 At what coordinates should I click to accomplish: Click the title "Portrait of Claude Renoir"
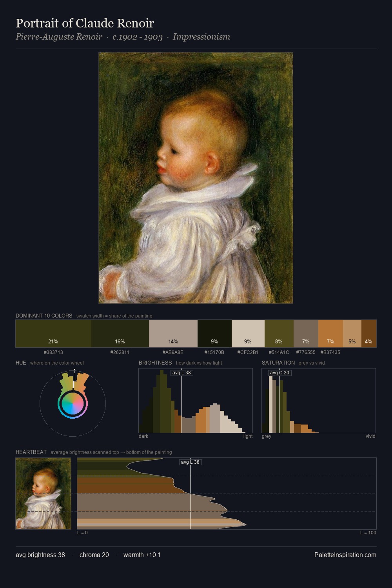[x=85, y=23]
